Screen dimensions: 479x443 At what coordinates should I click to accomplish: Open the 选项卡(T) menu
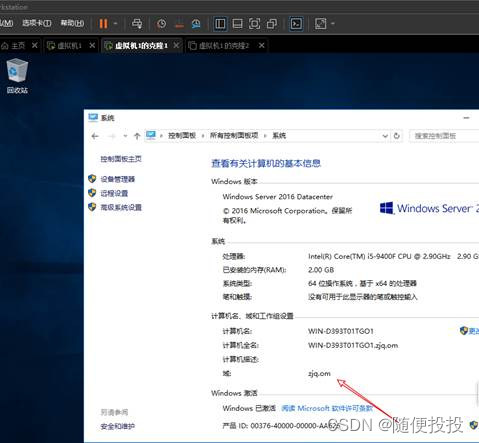point(37,23)
